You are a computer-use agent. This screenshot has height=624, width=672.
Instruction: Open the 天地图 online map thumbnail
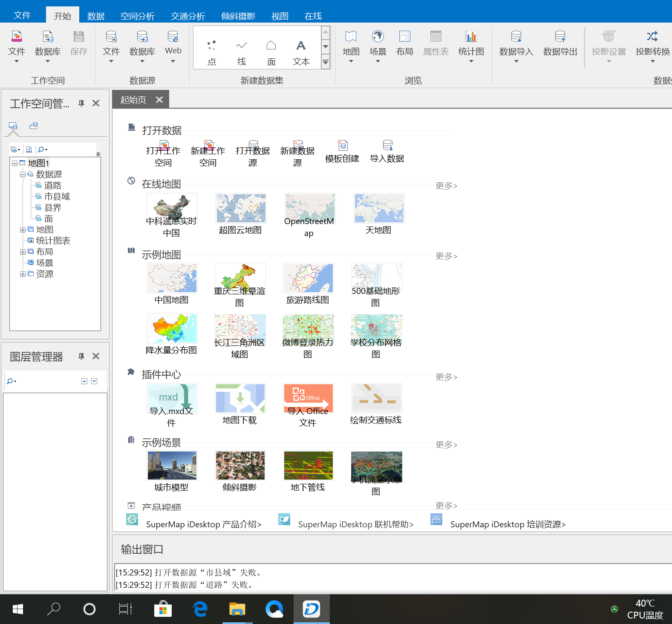(x=379, y=208)
